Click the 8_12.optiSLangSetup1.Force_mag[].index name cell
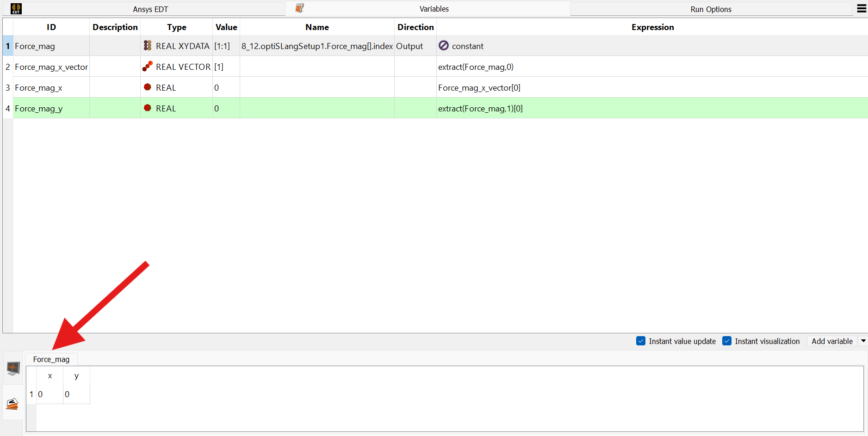This screenshot has width=868, height=436. 317,46
